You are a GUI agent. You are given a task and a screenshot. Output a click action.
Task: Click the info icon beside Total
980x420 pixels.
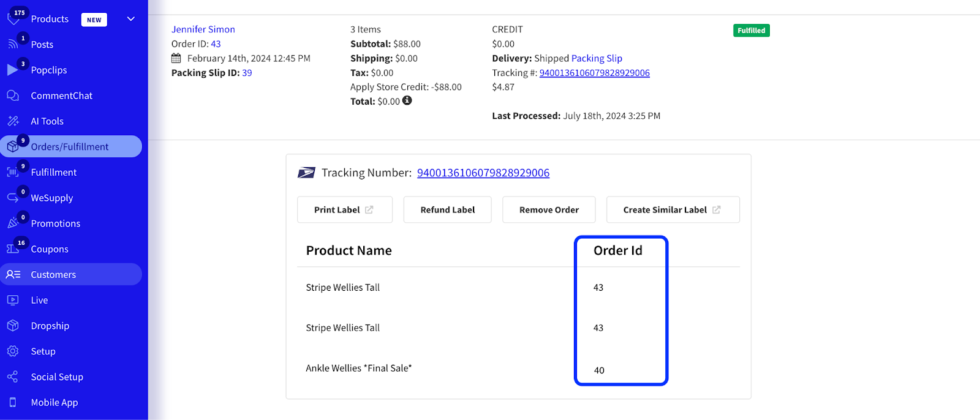pos(407,100)
